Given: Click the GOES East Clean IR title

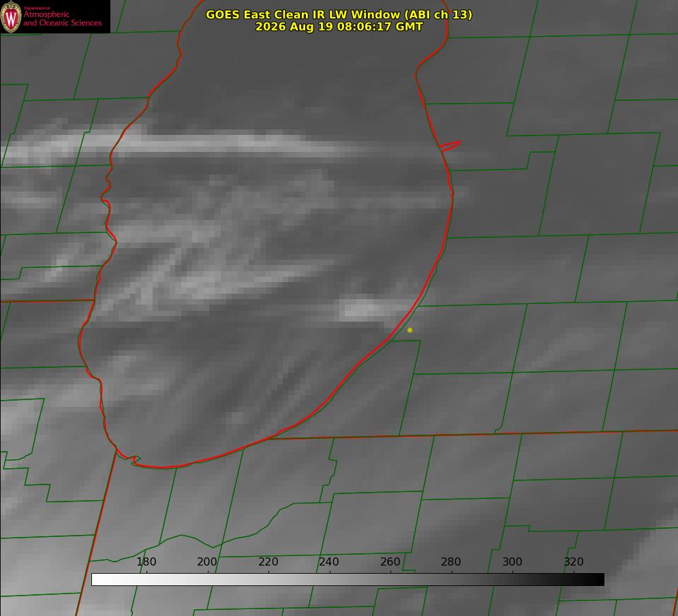Looking at the screenshot, I should pos(339,14).
